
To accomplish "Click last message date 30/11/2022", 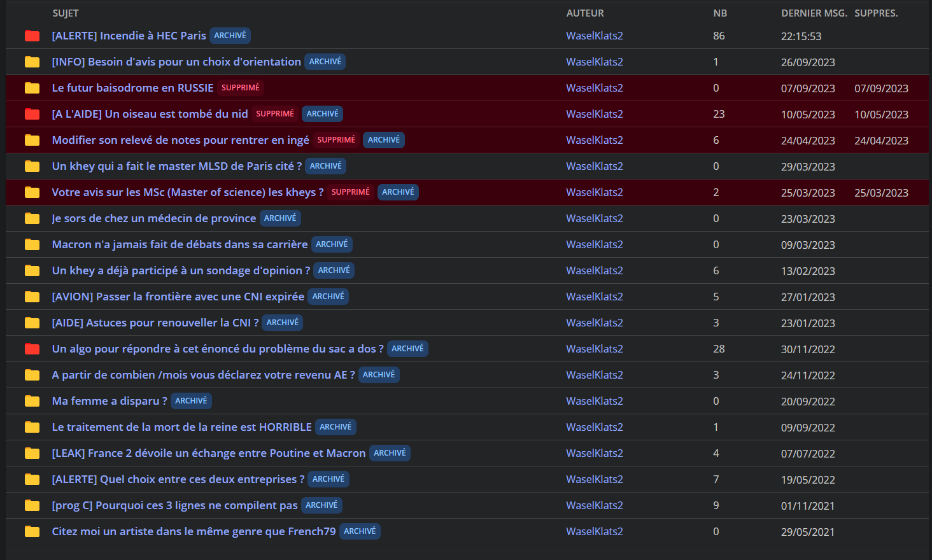I will 808,349.
